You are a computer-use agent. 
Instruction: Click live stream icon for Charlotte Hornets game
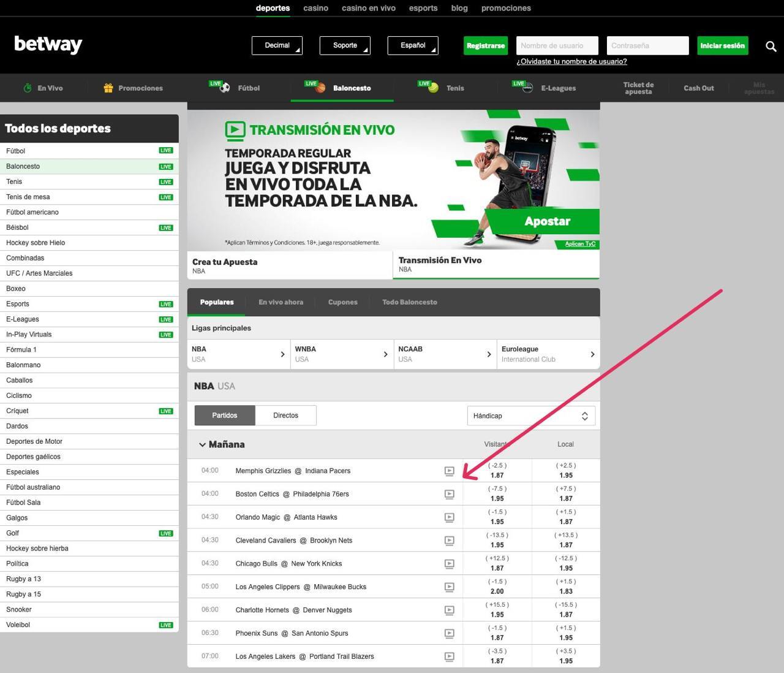tap(449, 610)
